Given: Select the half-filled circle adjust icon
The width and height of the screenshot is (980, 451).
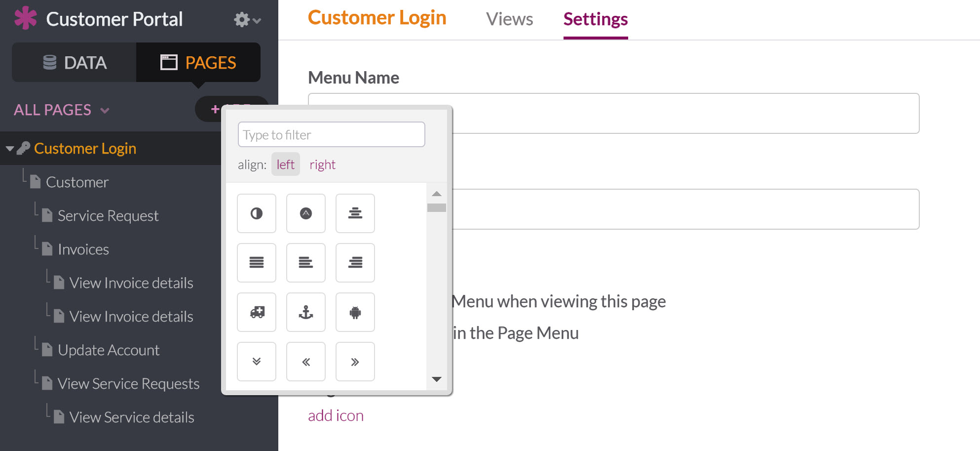Looking at the screenshot, I should click(x=257, y=213).
